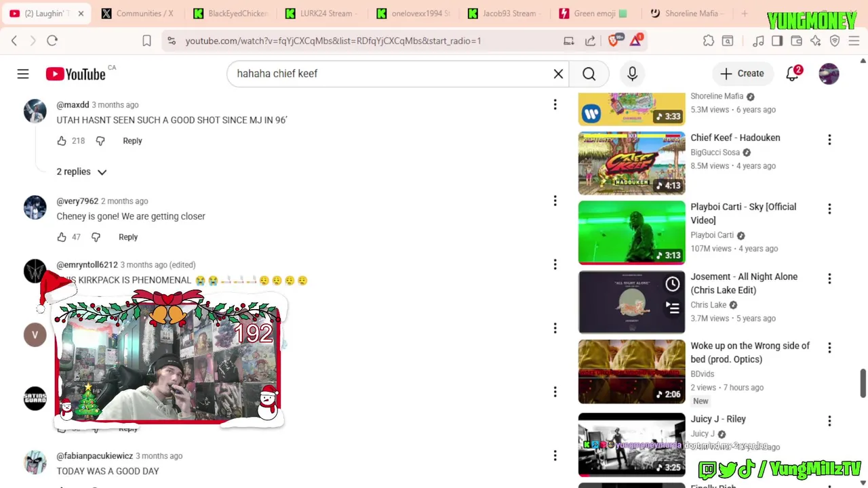868x488 pixels.
Task: Open Leo AI sparkle icon
Action: pos(816,41)
